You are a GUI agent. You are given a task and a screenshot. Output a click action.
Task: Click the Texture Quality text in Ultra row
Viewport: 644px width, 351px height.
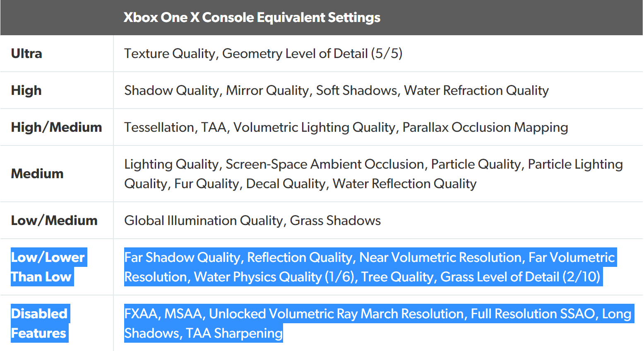(x=170, y=53)
